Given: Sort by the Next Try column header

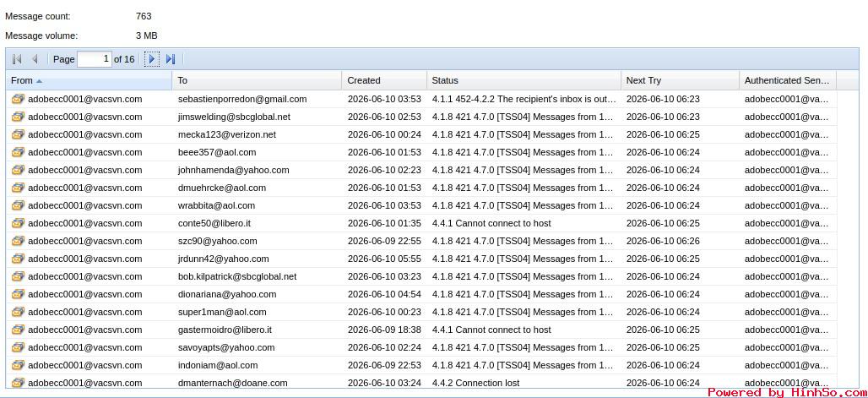Looking at the screenshot, I should (x=680, y=80).
